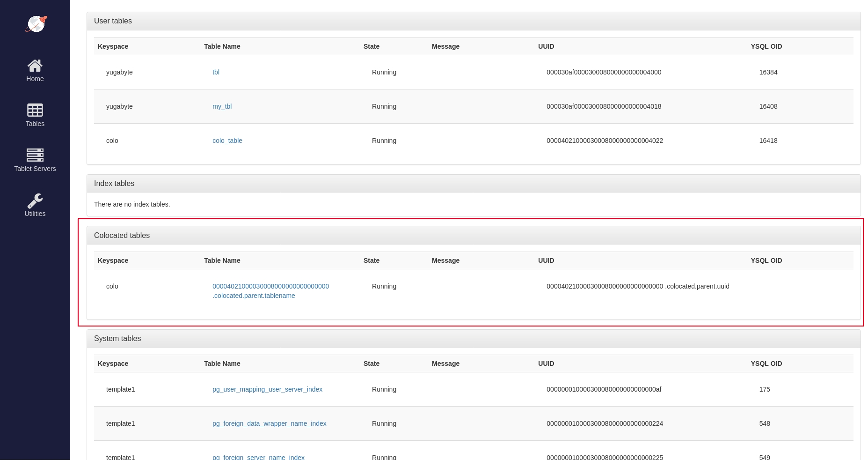Viewport: 868px width, 460px height.
Task: Click the Colocated tables section header
Action: [474, 236]
